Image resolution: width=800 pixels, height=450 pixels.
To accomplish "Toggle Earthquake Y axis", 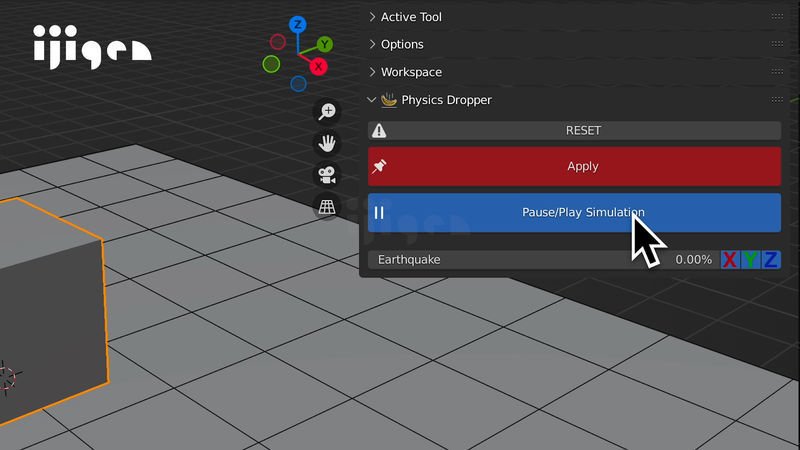I will click(750, 260).
